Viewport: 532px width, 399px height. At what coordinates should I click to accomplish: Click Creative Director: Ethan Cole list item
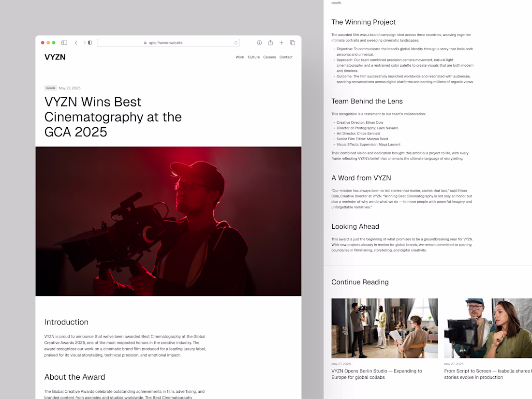point(360,122)
